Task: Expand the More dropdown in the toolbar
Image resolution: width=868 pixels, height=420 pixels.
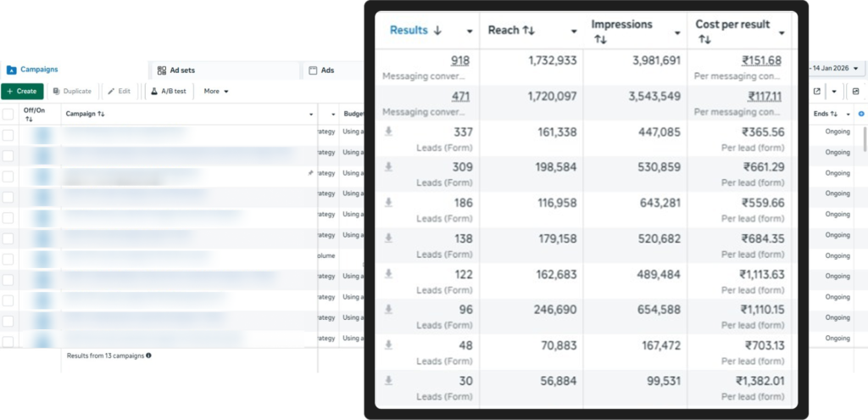Action: (x=216, y=91)
